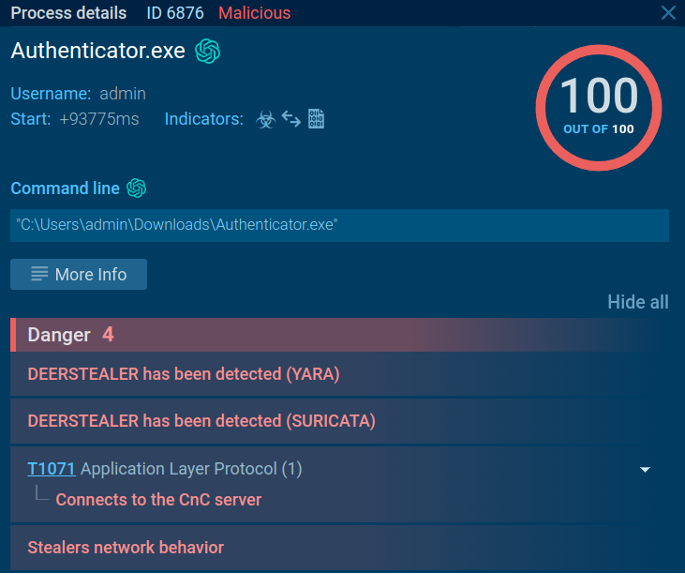
Task: Click the command line path field
Action: click(x=339, y=225)
